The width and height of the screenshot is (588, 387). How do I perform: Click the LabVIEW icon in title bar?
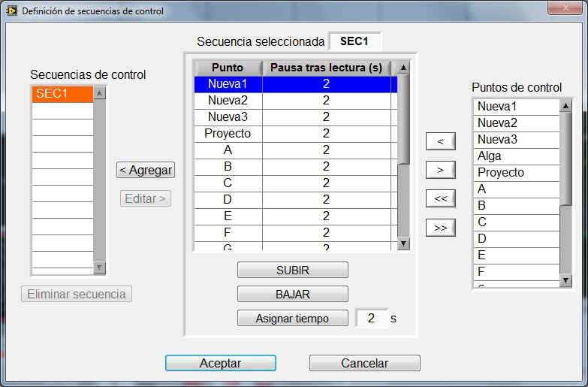(x=12, y=11)
